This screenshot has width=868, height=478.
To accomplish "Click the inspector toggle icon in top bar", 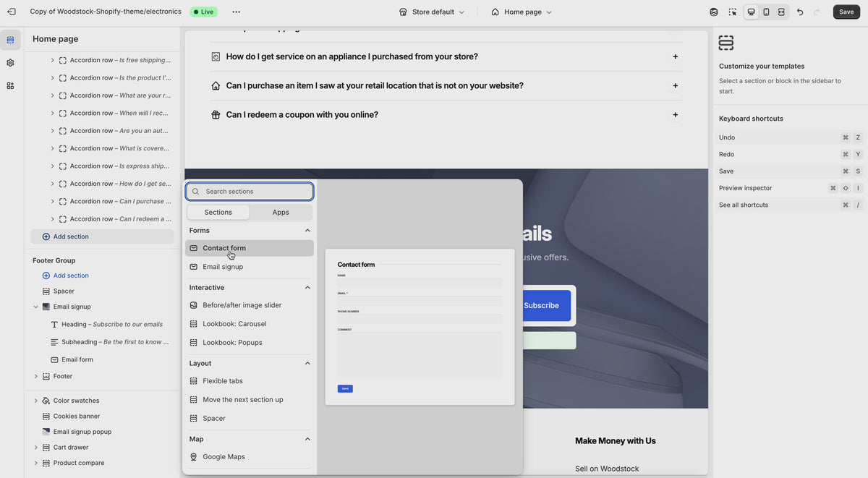I will pyautogui.click(x=733, y=12).
